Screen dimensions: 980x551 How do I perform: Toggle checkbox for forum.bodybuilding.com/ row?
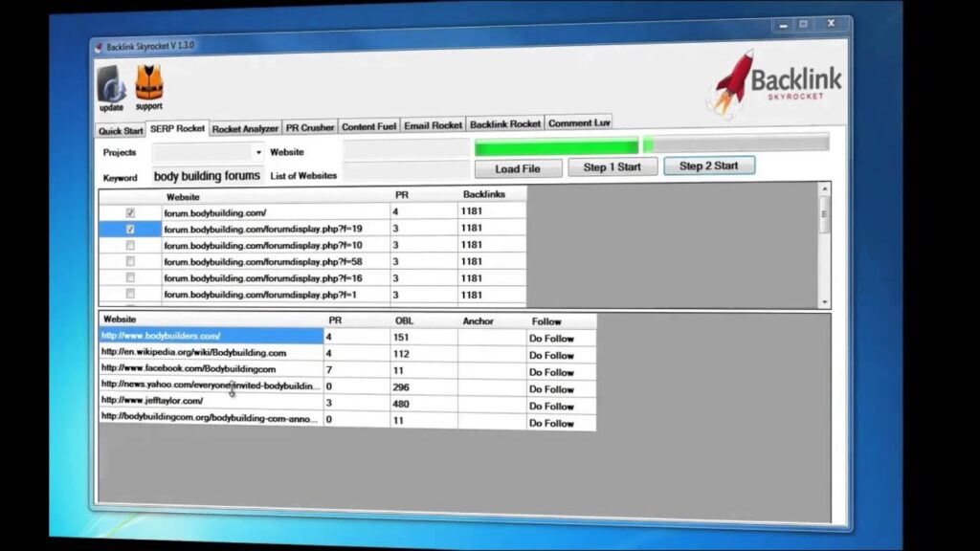130,213
